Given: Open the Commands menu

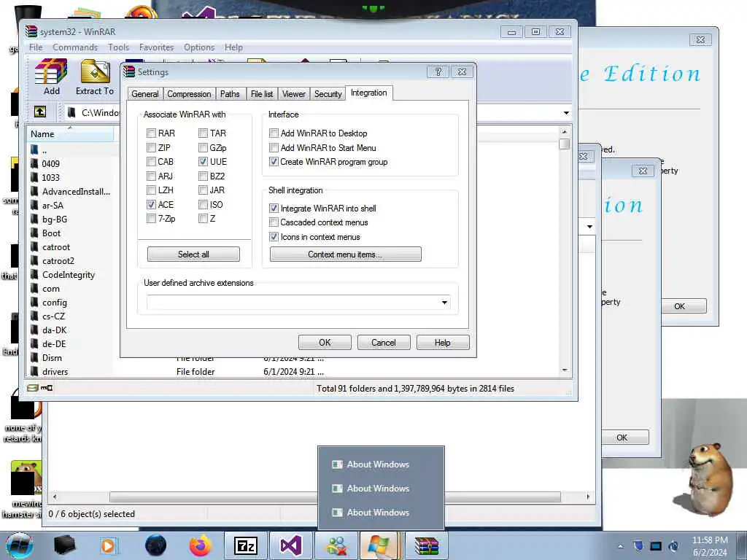Looking at the screenshot, I should pyautogui.click(x=75, y=47).
